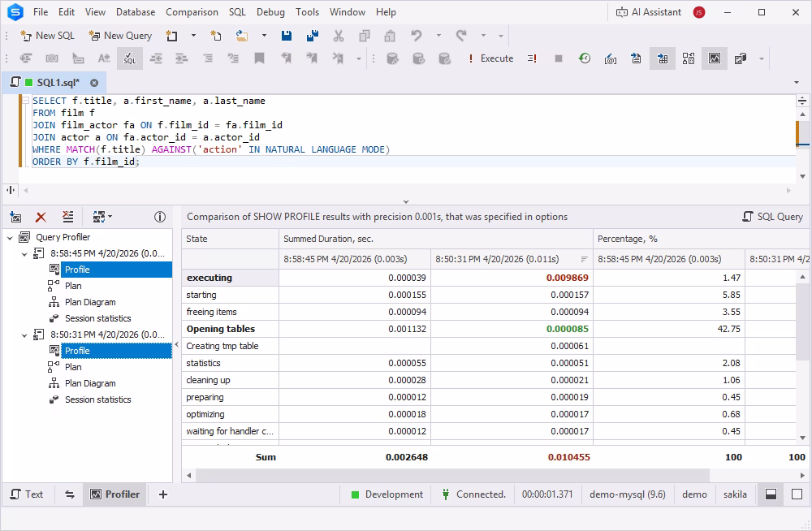This screenshot has height=531, width=812.
Task: Click the Copy icon in toolbar
Action: (365, 36)
